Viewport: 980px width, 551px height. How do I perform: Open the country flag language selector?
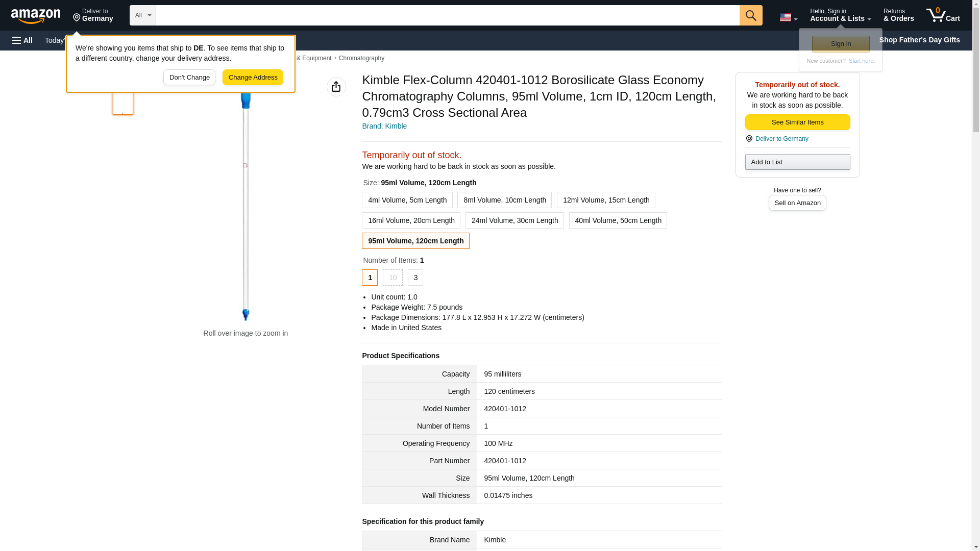pos(788,17)
